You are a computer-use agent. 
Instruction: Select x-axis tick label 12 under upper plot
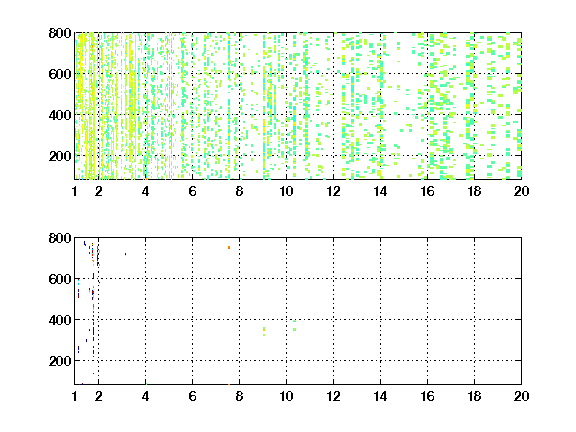tap(333, 191)
